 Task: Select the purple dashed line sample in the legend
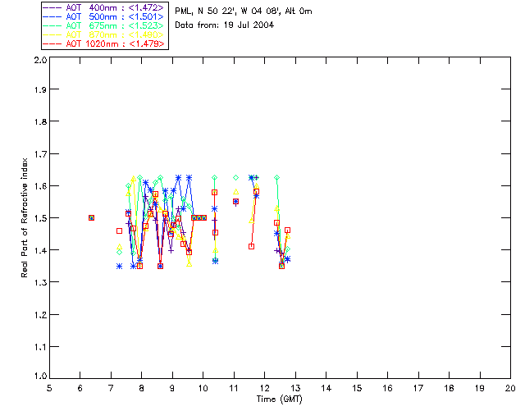(52, 7)
